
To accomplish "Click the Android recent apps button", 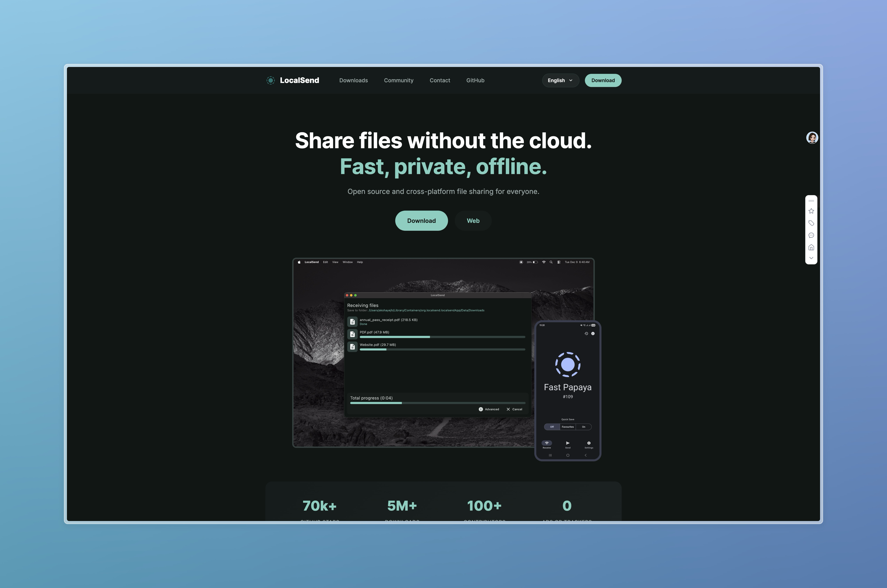I will (x=550, y=455).
